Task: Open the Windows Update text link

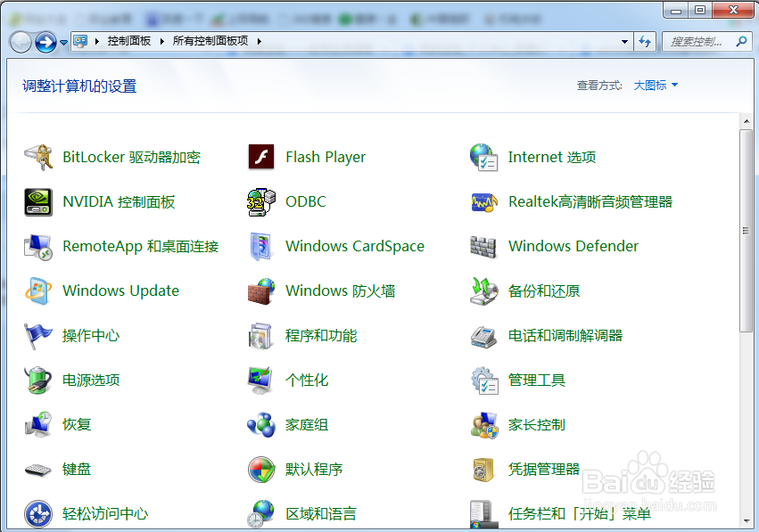Action: (x=121, y=291)
